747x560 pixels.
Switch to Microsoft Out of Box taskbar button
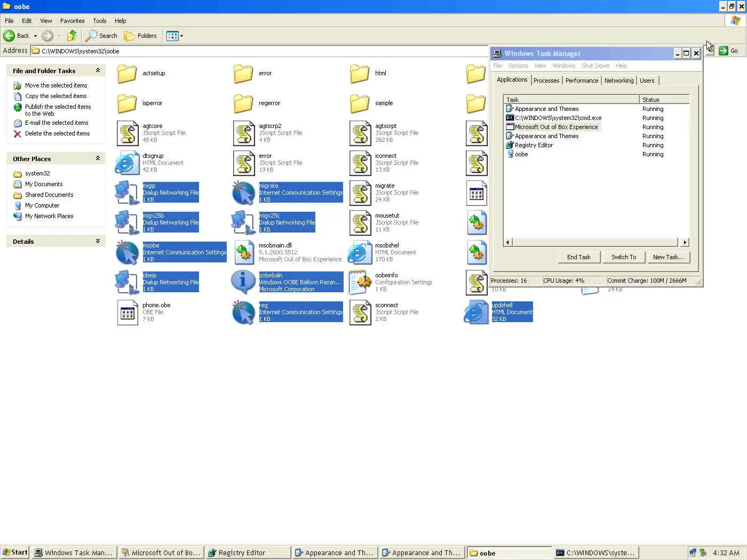pos(161,553)
